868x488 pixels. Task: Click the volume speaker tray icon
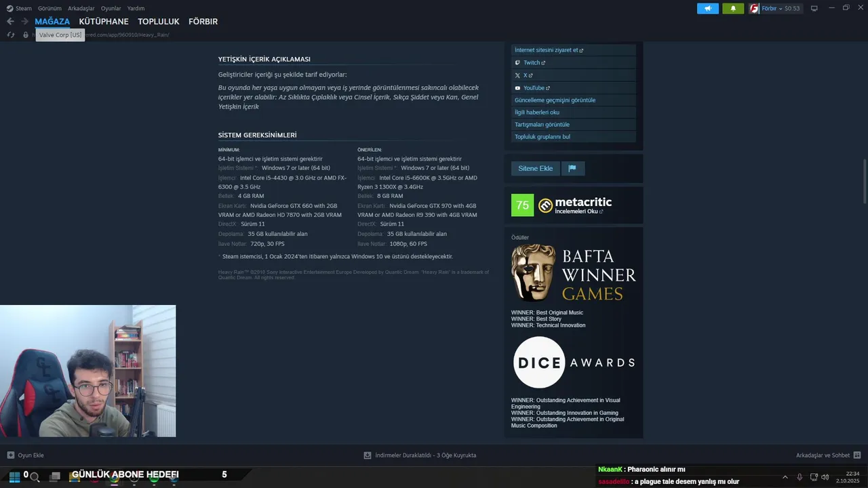click(825, 477)
